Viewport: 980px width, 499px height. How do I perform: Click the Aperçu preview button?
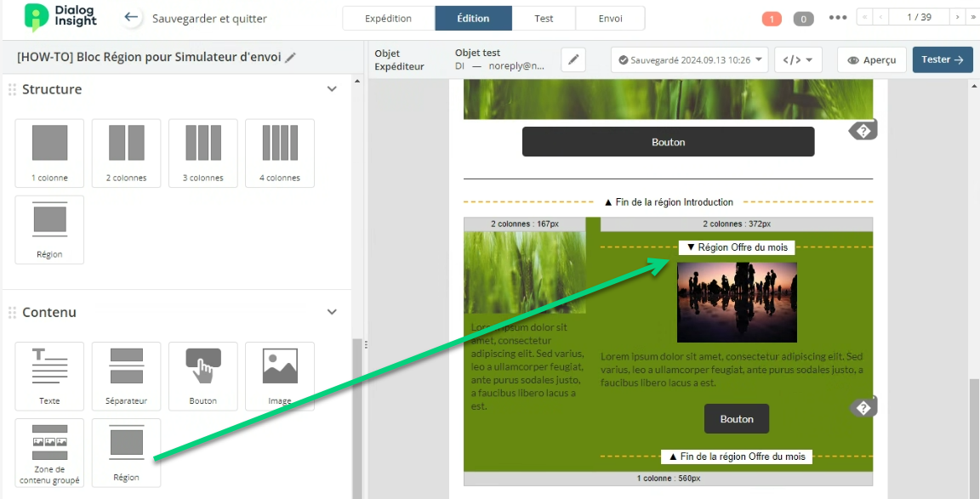tap(872, 60)
